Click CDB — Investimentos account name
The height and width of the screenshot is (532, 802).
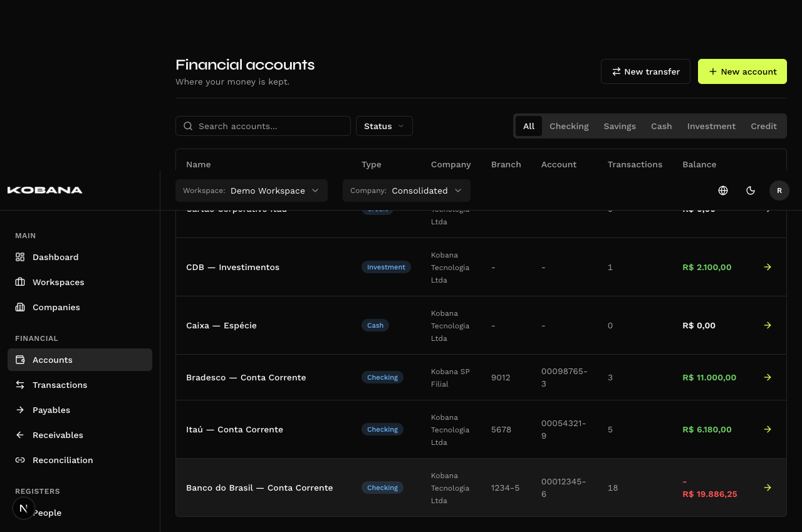tap(233, 267)
